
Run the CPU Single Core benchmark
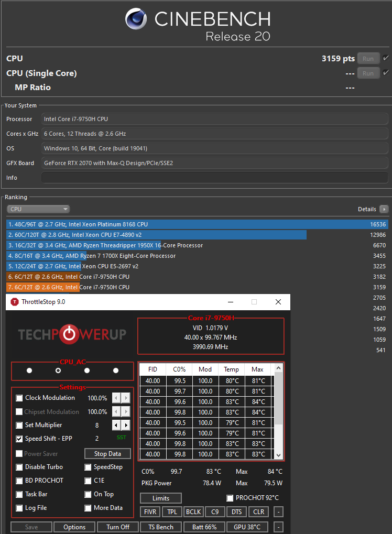[368, 73]
